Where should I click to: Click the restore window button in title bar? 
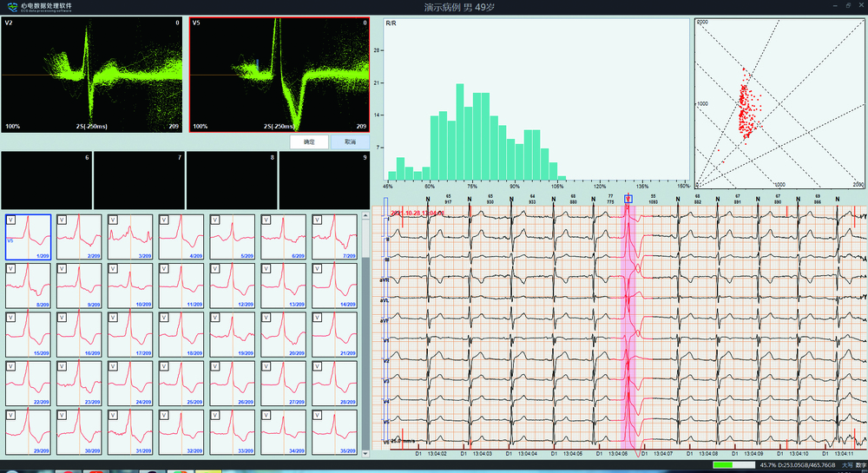point(849,6)
